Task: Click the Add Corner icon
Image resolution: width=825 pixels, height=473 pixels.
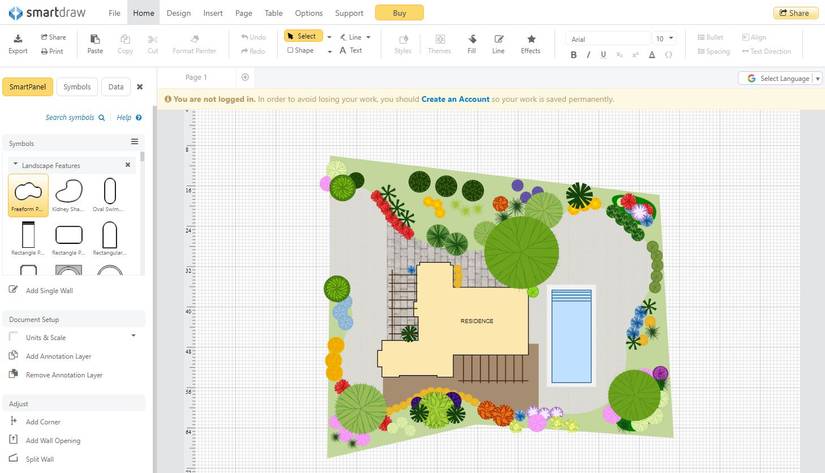Action: (x=13, y=422)
